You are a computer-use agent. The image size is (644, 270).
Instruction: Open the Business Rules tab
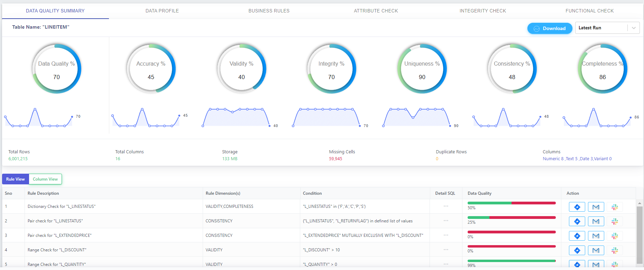pyautogui.click(x=269, y=11)
